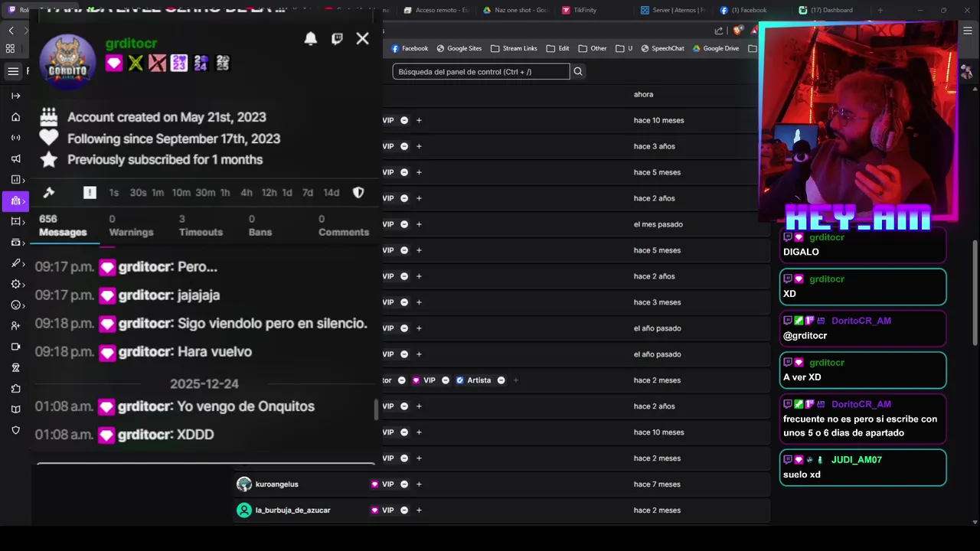The image size is (980, 551).
Task: Open the Google Drive bookmark
Action: pyautogui.click(x=716, y=48)
